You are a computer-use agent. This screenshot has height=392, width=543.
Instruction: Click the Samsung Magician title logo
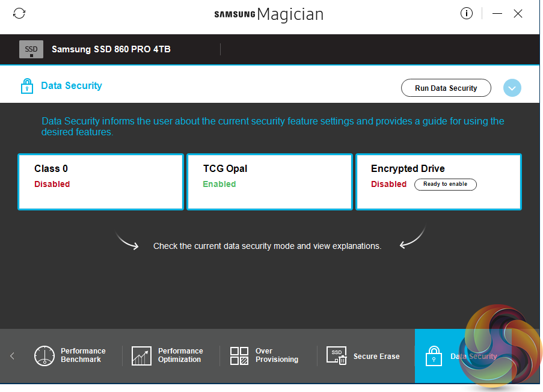[x=269, y=14]
